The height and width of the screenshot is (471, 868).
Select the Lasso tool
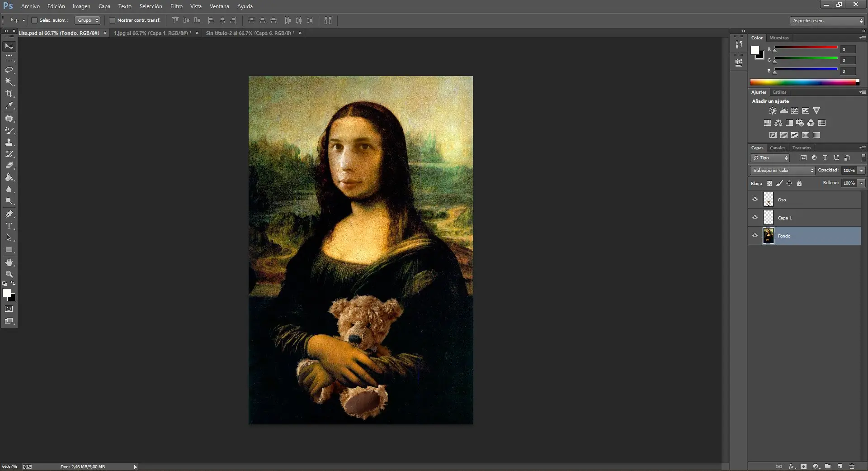click(9, 70)
